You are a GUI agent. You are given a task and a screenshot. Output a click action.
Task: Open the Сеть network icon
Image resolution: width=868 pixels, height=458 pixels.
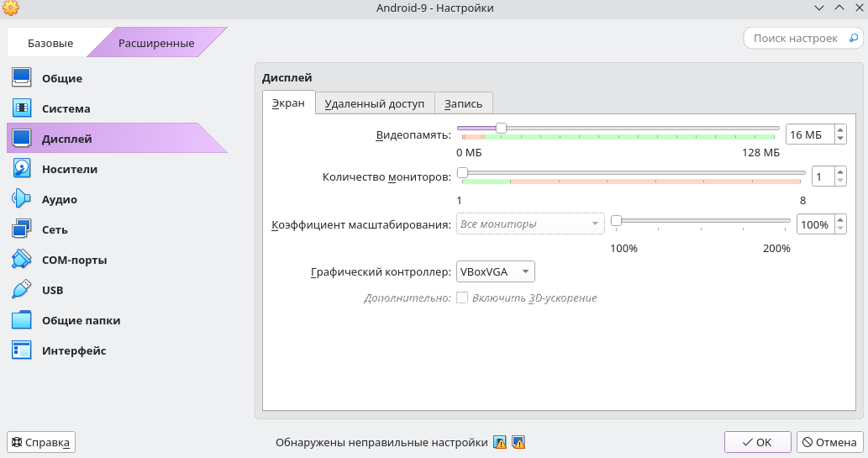click(x=22, y=229)
